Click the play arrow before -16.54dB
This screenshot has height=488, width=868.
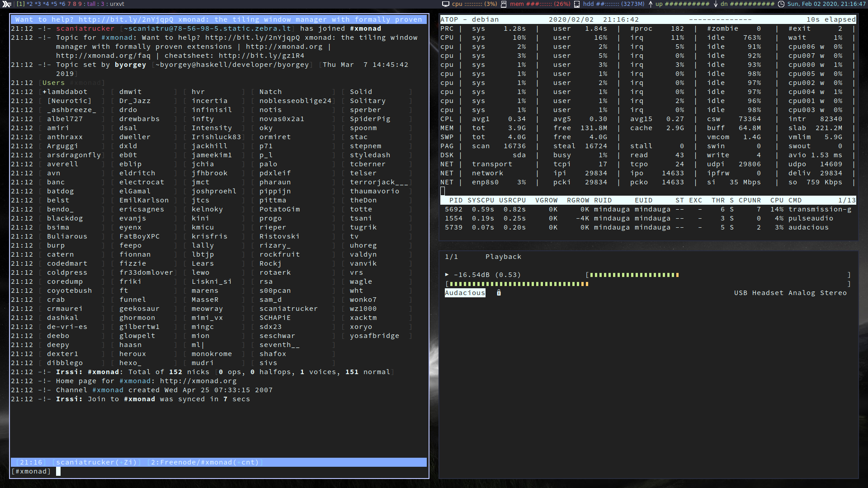[447, 275]
